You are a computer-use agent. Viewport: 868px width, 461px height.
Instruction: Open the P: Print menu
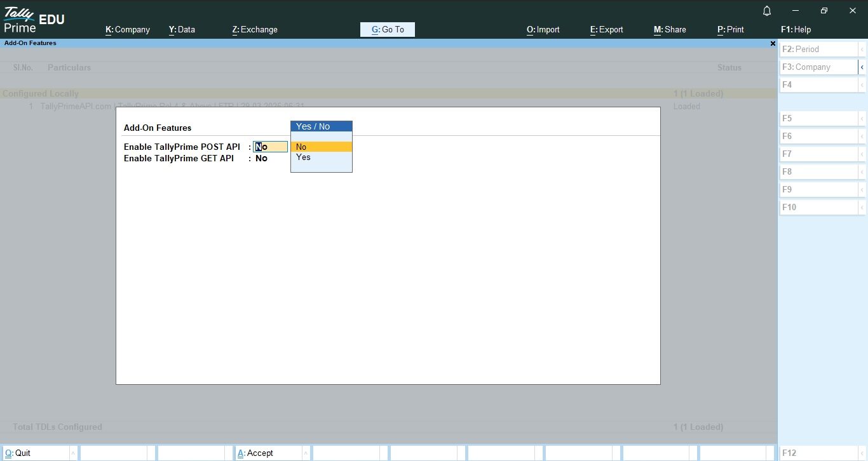pos(731,29)
